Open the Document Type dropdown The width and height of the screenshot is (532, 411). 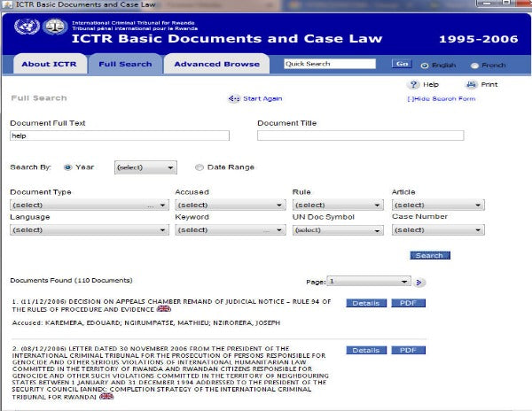pyautogui.click(x=89, y=205)
